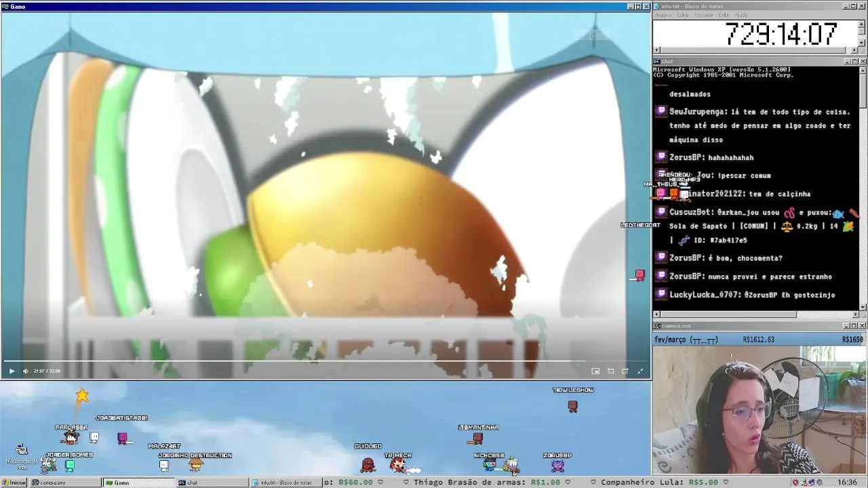
Task: Click the 16:36 system tray clock
Action: [847, 483]
